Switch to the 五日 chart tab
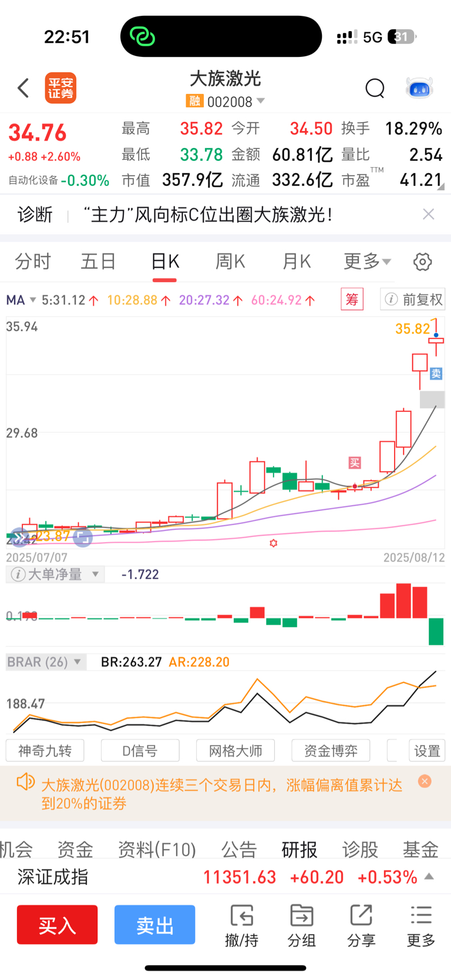This screenshot has width=451, height=980. point(98,261)
